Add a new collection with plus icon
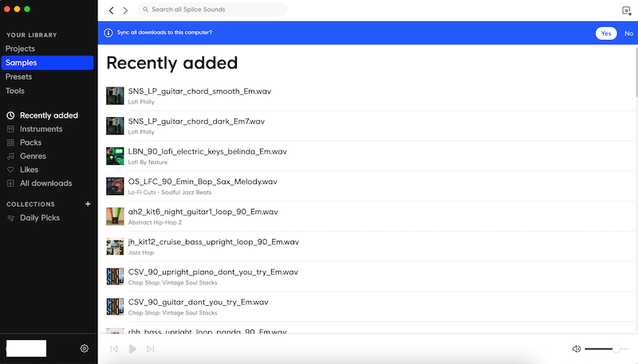 (x=88, y=204)
